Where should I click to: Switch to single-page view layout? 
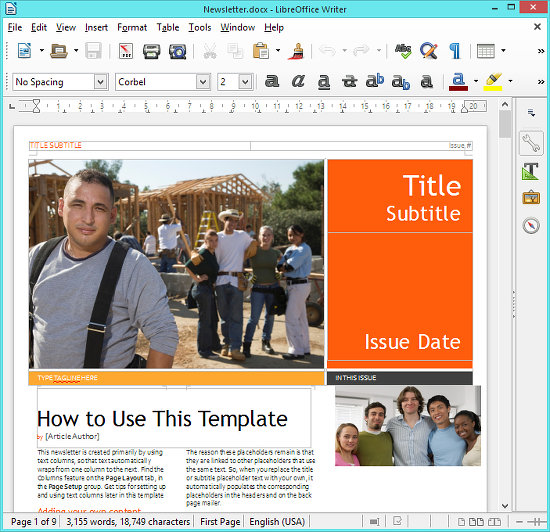point(462,522)
